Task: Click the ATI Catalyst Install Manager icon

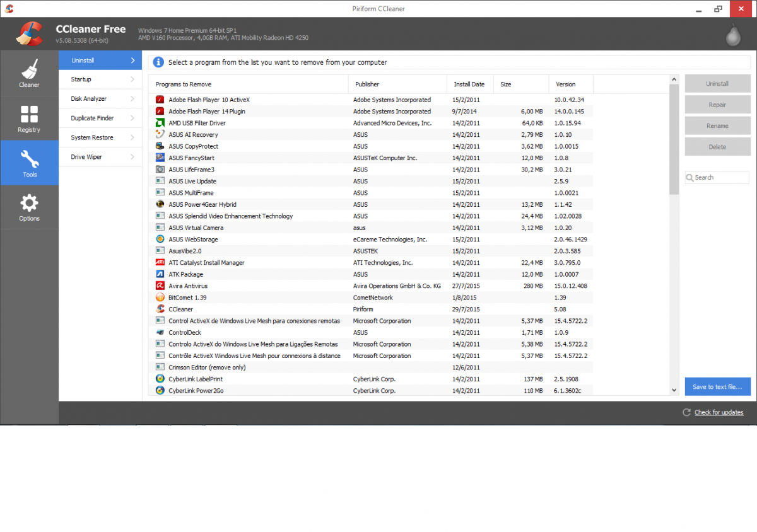Action: 160,263
